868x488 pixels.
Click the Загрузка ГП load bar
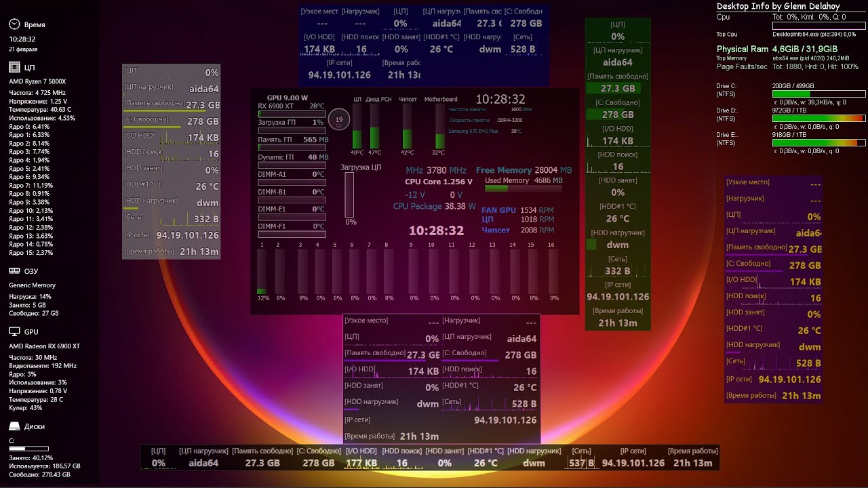292,131
